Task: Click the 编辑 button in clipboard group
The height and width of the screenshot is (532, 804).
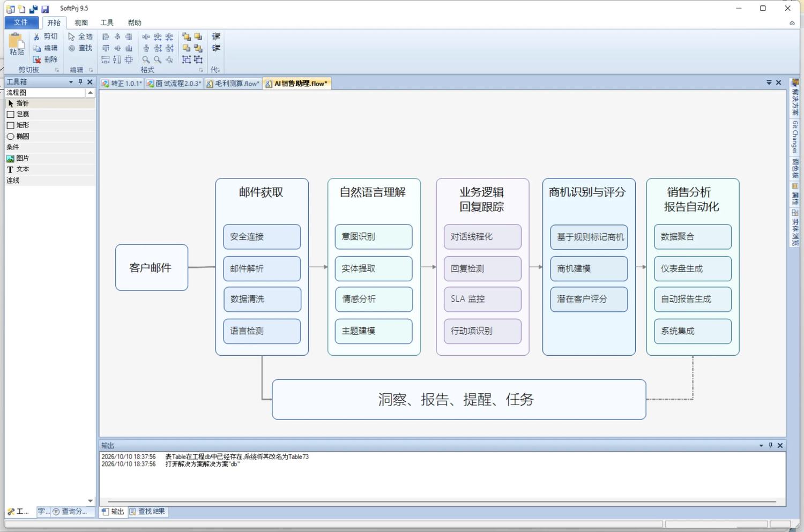Action: tap(45, 48)
